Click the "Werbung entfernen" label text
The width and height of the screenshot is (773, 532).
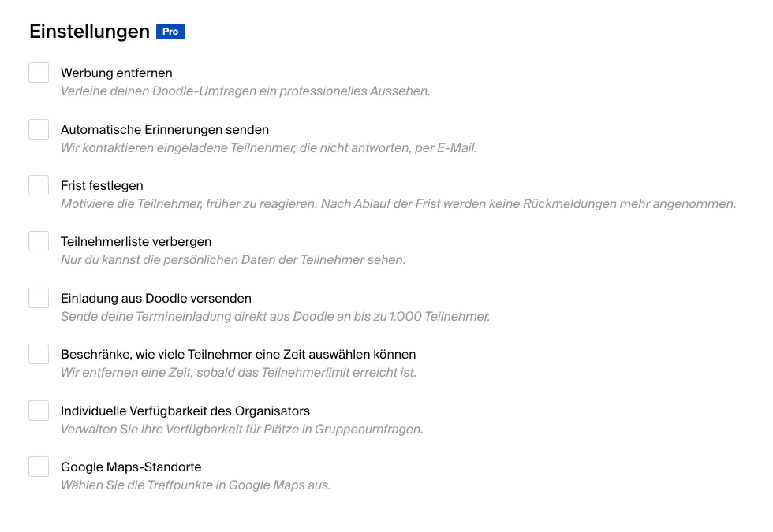tap(116, 73)
